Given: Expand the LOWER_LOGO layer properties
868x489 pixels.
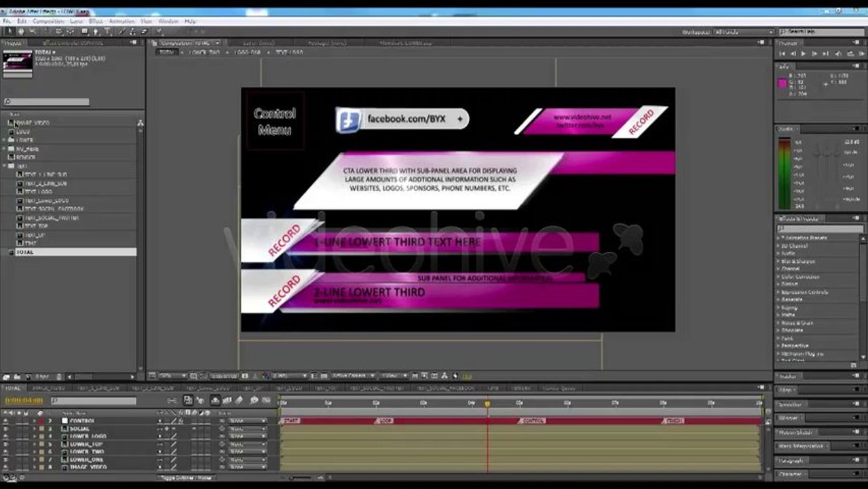Looking at the screenshot, I should tap(34, 436).
